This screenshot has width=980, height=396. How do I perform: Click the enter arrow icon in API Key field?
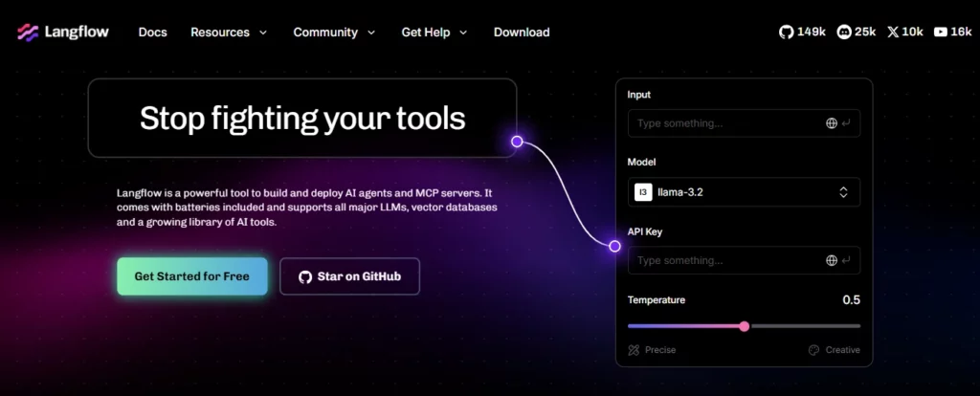pyautogui.click(x=846, y=260)
